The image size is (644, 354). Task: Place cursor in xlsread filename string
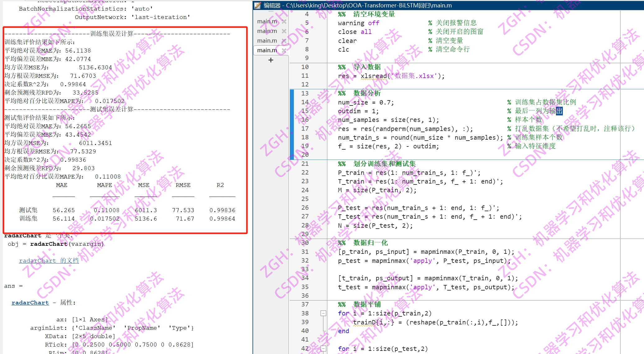(x=414, y=76)
